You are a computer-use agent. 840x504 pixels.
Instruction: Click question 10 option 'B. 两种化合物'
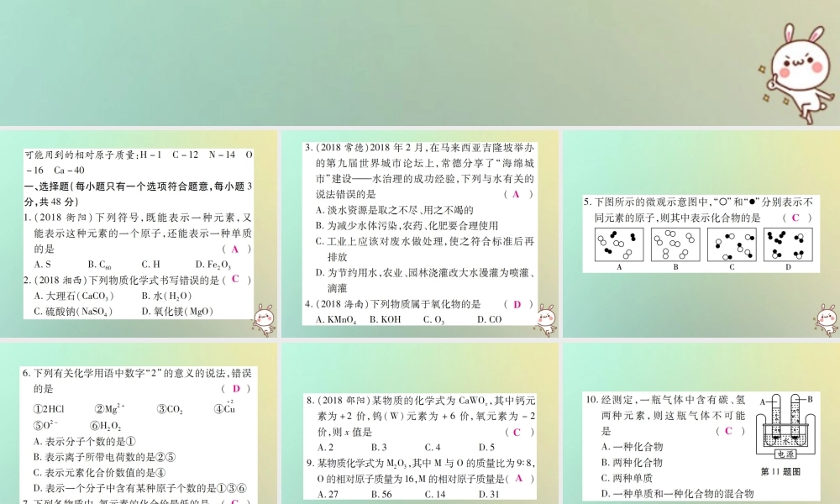click(633, 462)
